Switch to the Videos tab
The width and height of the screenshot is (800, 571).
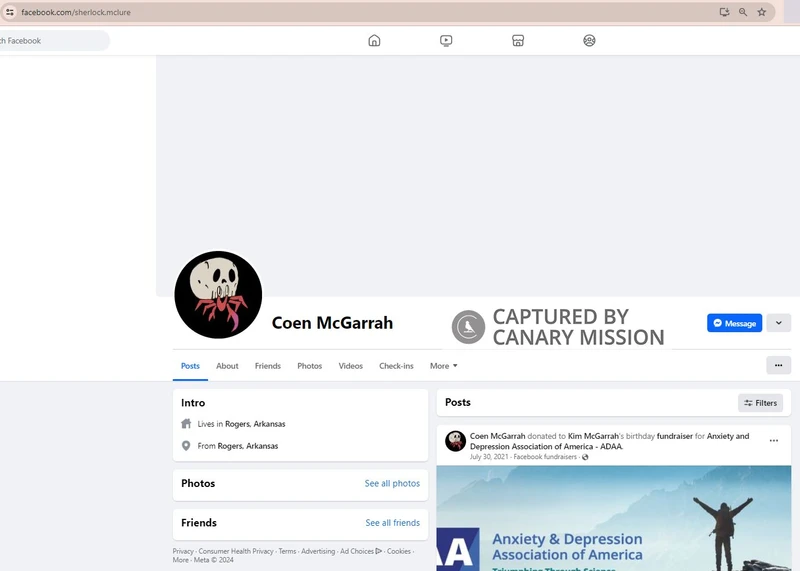(351, 366)
